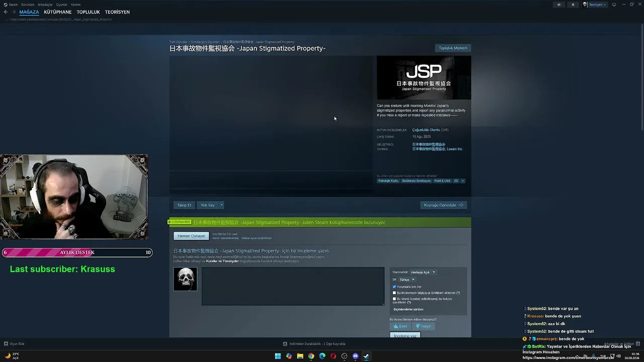Select the Sürükleyici Simülasyon tag
This screenshot has width=644, height=362.
tap(417, 181)
